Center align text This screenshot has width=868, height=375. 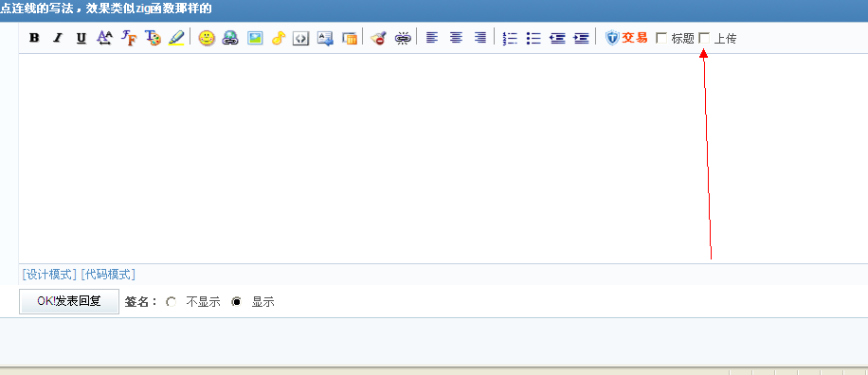pyautogui.click(x=456, y=38)
